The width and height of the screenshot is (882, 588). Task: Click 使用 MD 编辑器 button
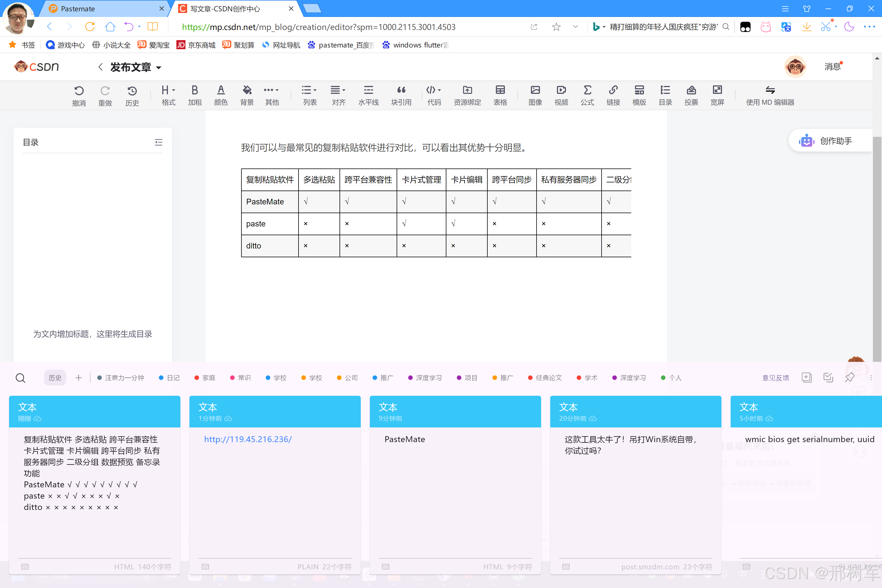(x=770, y=95)
